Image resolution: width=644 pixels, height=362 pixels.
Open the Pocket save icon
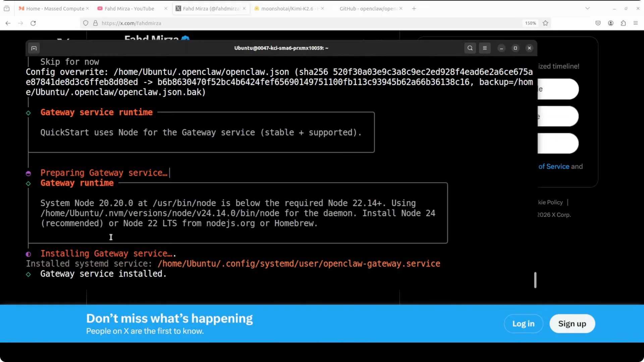coord(598,23)
